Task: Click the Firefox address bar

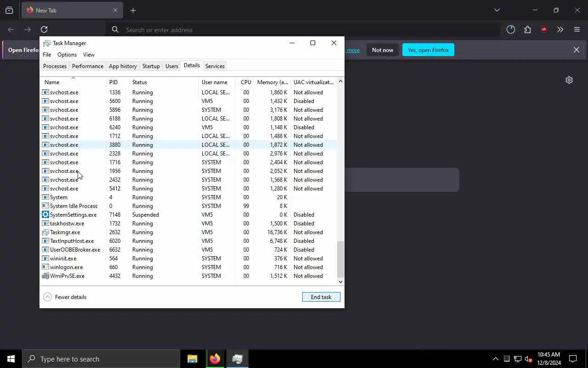Action: [x=303, y=29]
